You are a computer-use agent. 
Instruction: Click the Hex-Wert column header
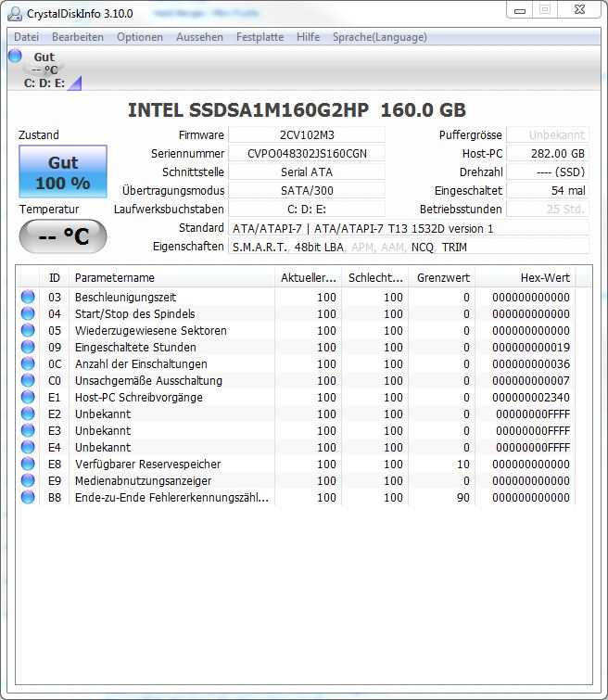tap(526, 277)
